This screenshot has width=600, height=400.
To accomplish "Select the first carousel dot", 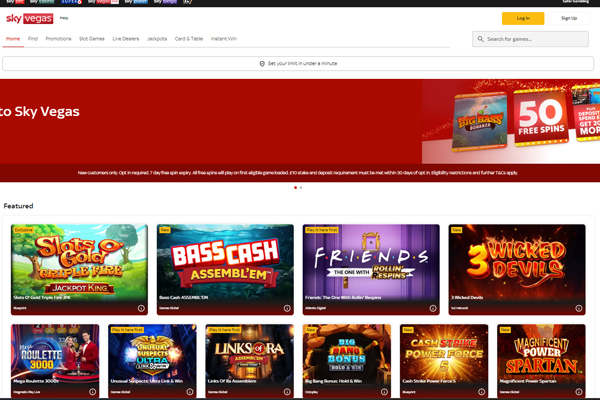I will coord(295,188).
